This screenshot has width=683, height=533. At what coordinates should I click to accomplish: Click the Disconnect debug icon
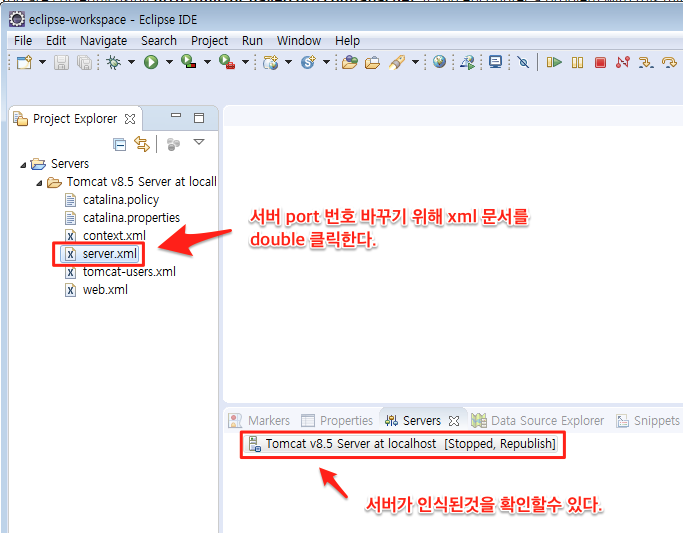coord(623,62)
